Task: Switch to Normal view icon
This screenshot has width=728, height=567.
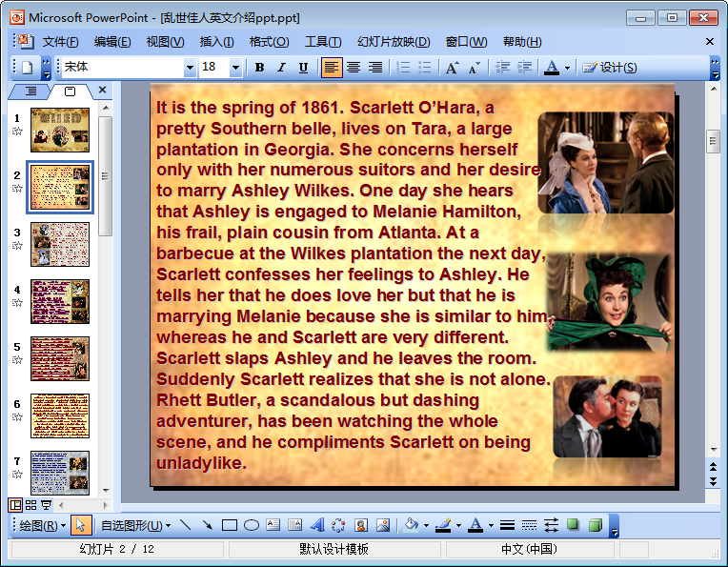Action: point(15,505)
